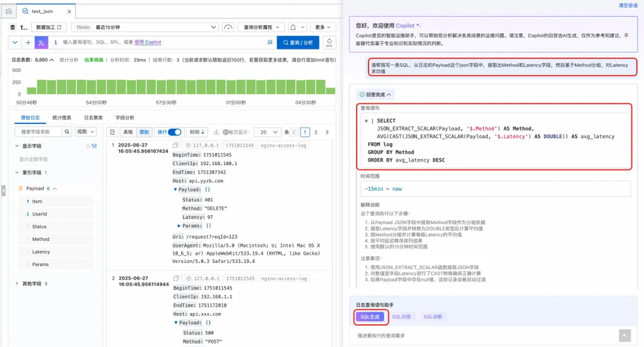The width and height of the screenshot is (644, 347).
Task: Collapse the 索引字段 section
Action: pyautogui.click(x=17, y=173)
